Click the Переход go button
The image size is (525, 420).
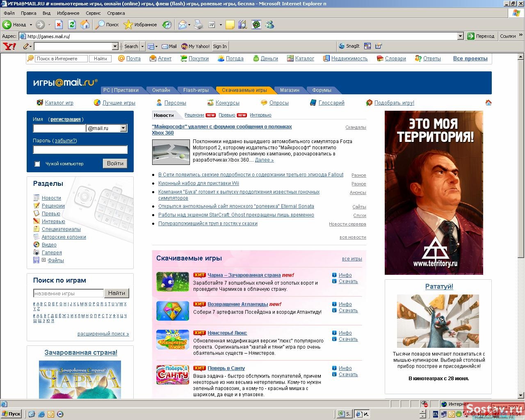tap(481, 36)
